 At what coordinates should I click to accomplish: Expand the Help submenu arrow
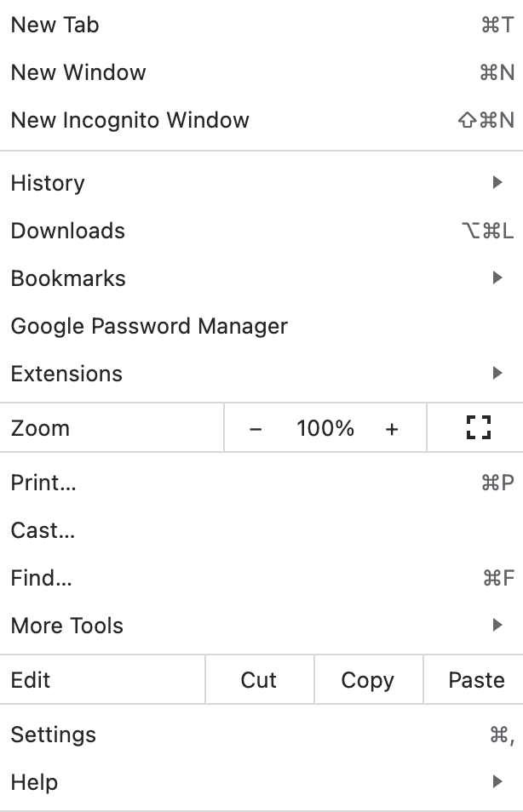tap(497, 781)
